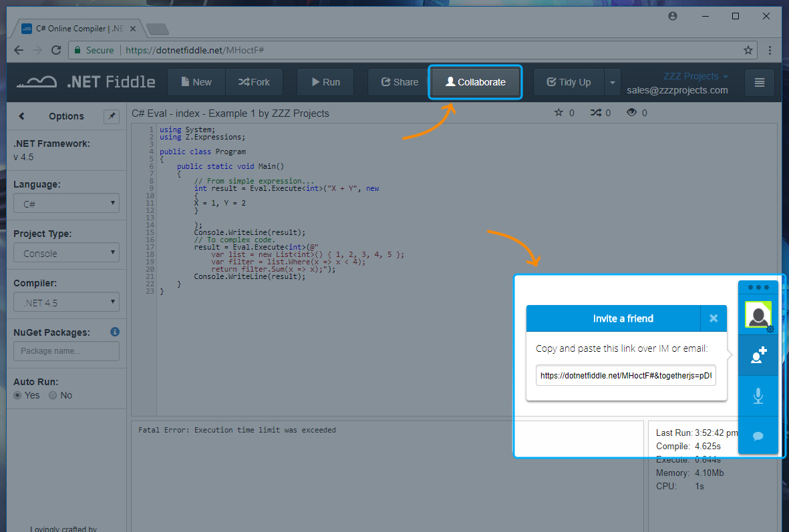
Task: Collapse Options panel with back arrow
Action: (x=21, y=116)
